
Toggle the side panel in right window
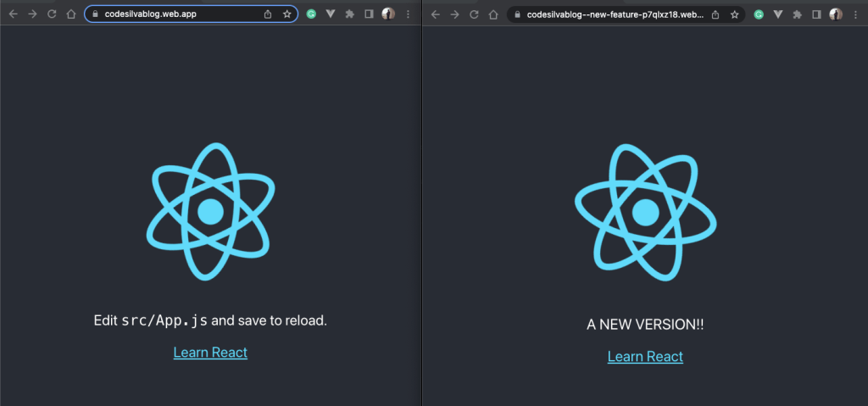tap(816, 15)
